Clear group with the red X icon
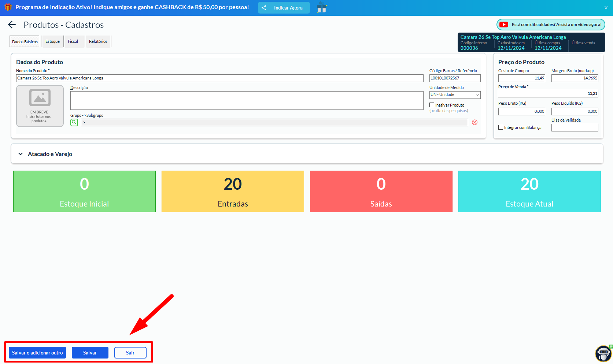The width and height of the screenshot is (613, 364). (474, 122)
